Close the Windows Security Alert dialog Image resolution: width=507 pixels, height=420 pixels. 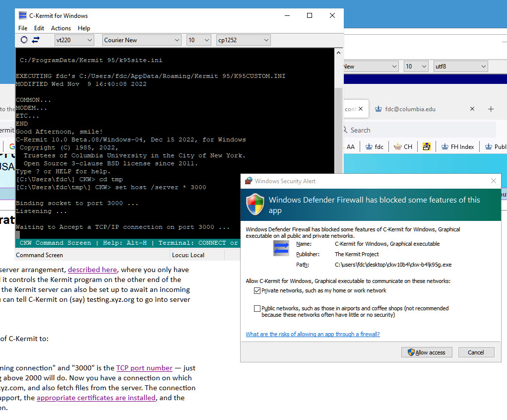tap(494, 181)
